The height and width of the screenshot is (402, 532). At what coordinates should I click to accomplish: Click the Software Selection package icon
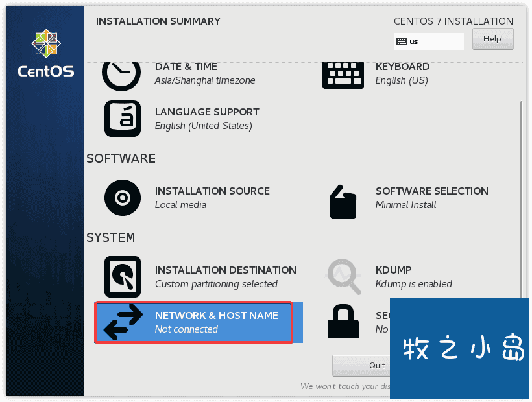coord(343,202)
